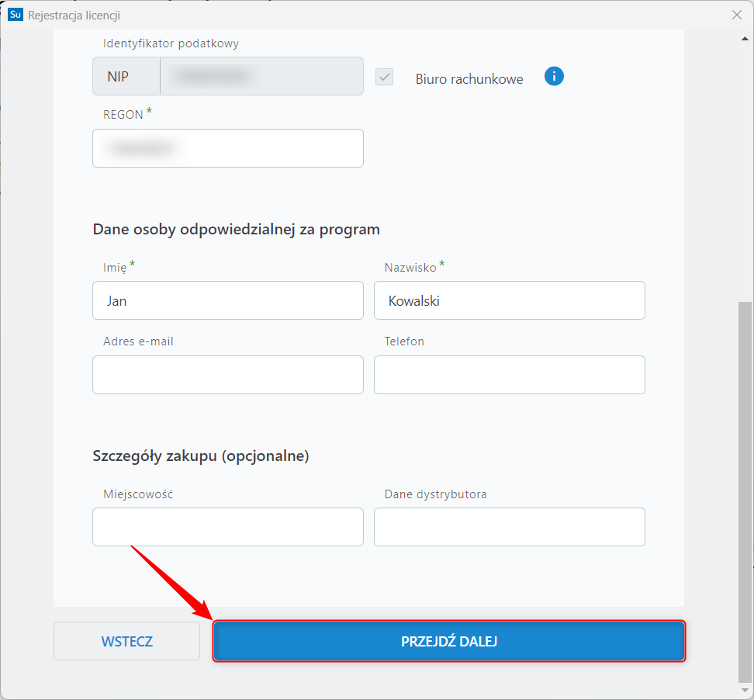Click the vertical scrollbar thumb

click(x=745, y=489)
